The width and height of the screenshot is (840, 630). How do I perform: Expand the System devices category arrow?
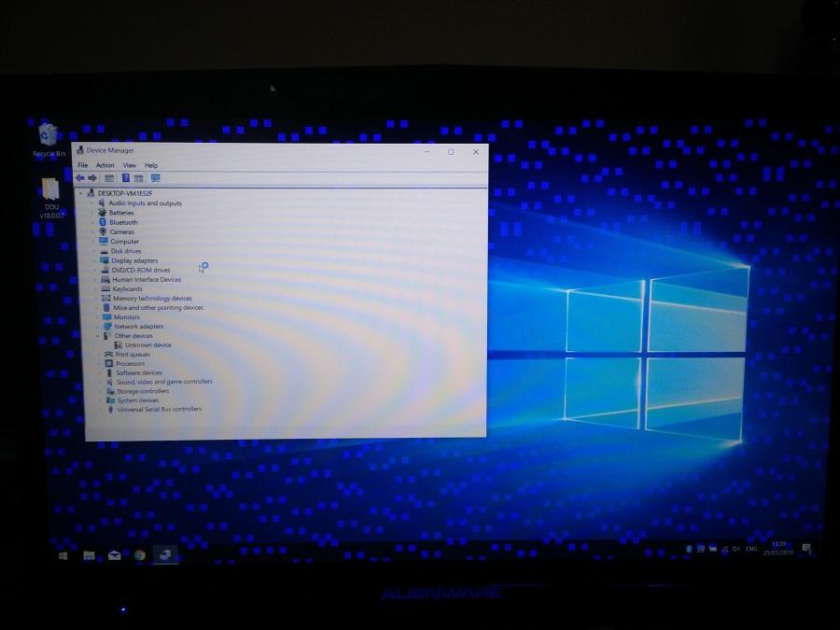tap(101, 400)
